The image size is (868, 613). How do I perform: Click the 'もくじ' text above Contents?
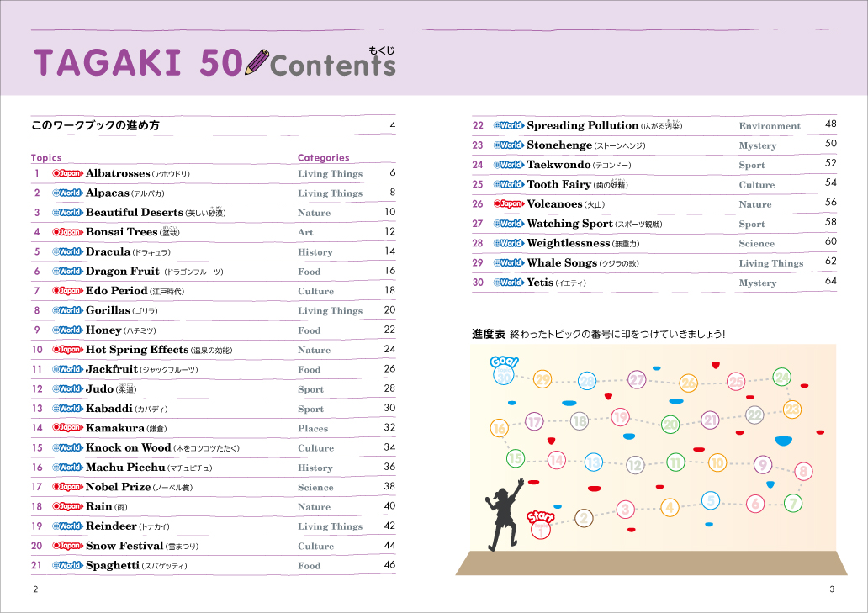click(x=382, y=50)
